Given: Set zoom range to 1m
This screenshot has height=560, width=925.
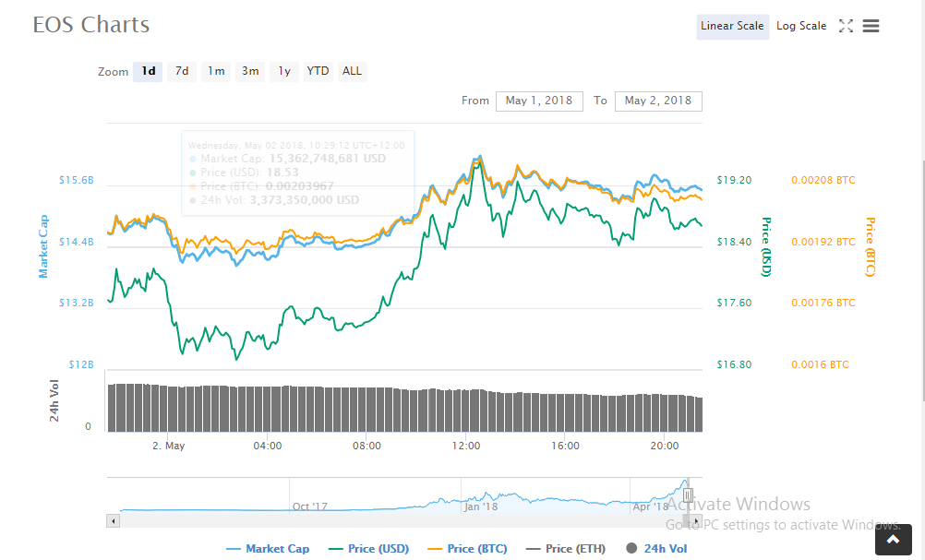Looking at the screenshot, I should [x=216, y=71].
